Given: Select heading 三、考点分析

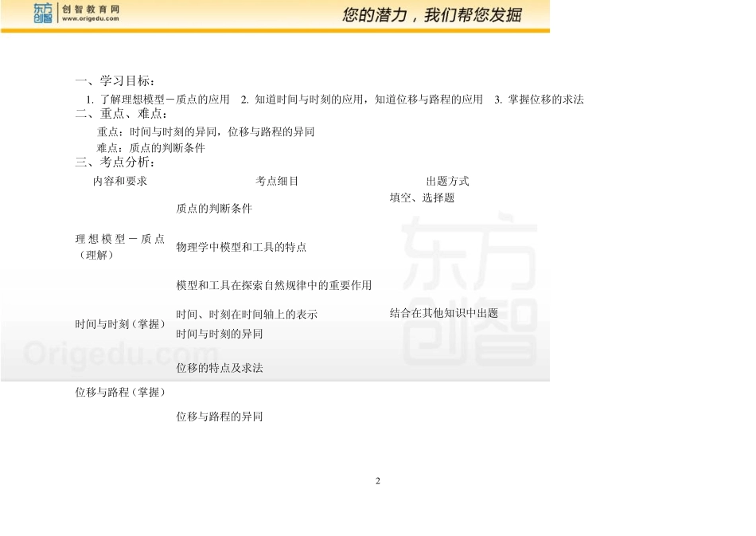Looking at the screenshot, I should (x=115, y=162).
